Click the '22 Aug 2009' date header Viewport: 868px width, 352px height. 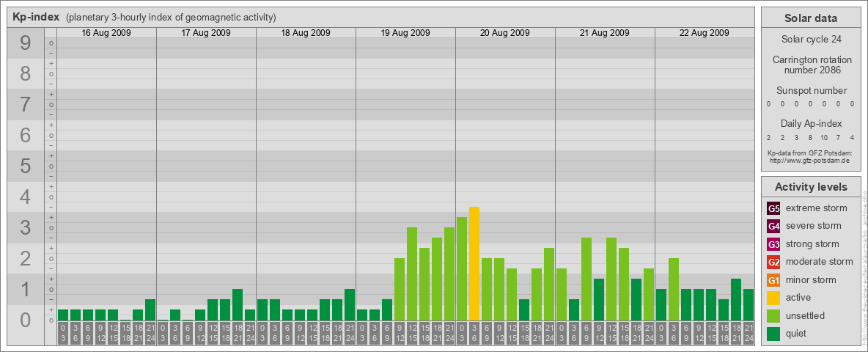(x=704, y=33)
